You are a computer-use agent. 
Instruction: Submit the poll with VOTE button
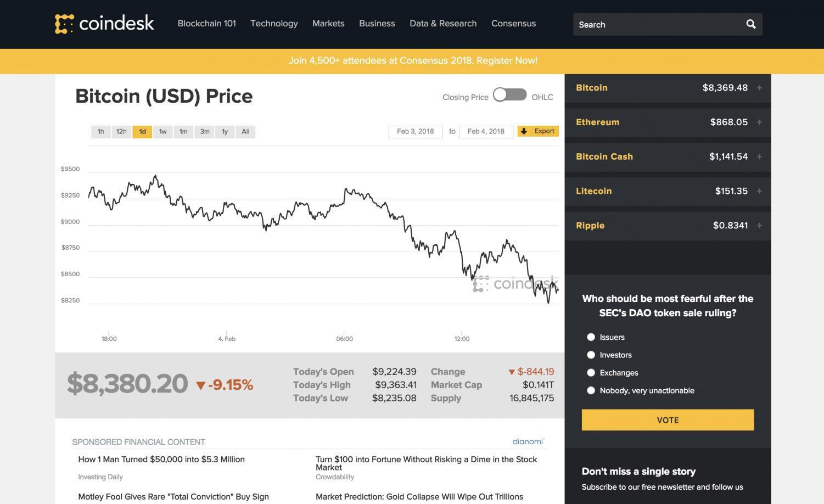pos(668,420)
